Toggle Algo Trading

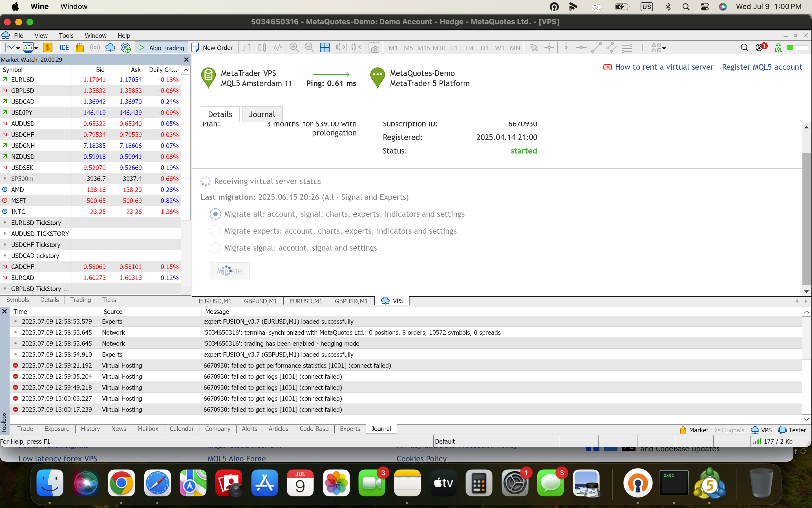(x=161, y=48)
